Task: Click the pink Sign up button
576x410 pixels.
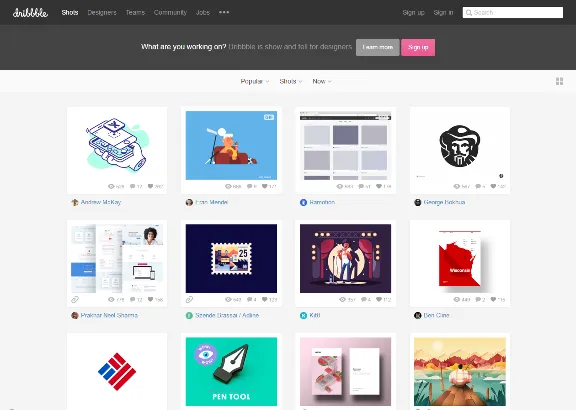Action: coord(418,47)
